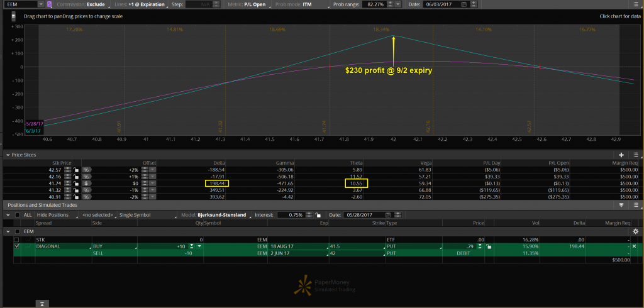Open the quantity +10 dropdown arrow
The width and height of the screenshot is (644, 308).
199,246
